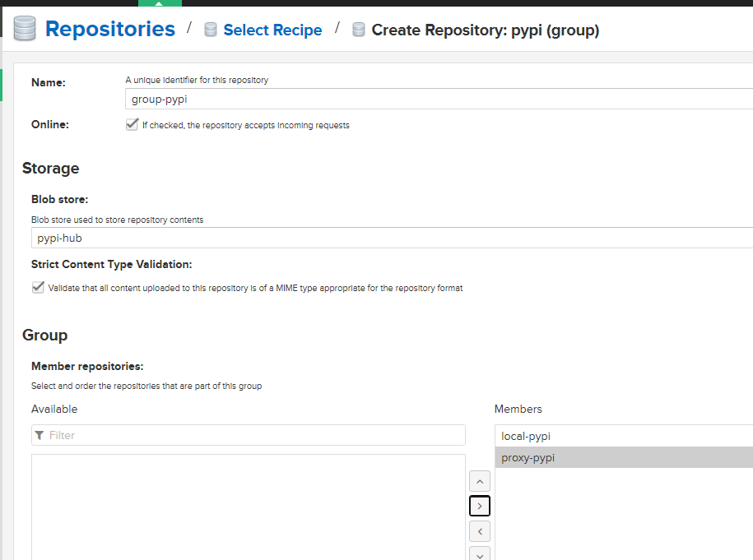
Task: Go back to the Repositories breadcrumb
Action: (109, 30)
